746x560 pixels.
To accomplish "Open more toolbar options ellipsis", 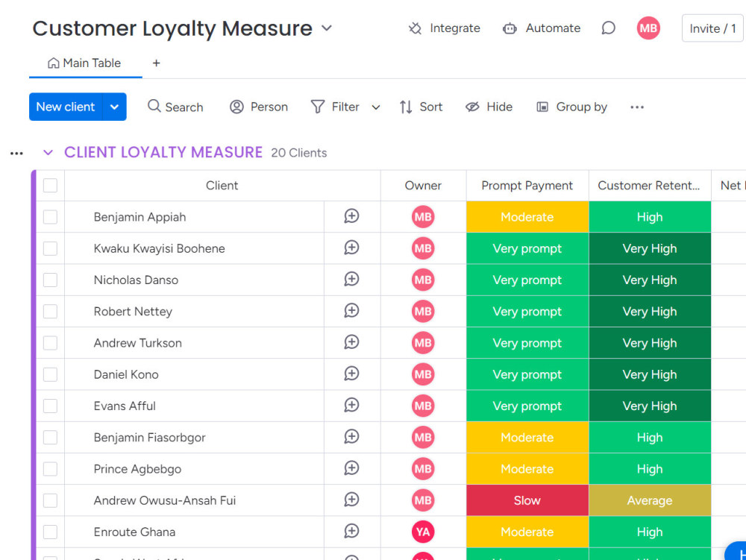I will coord(637,107).
